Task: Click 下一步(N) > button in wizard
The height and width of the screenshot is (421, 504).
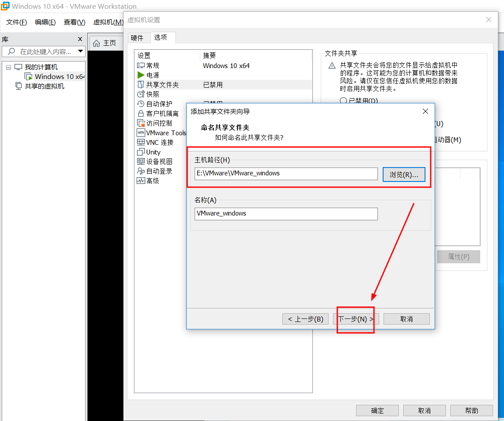Action: click(356, 319)
